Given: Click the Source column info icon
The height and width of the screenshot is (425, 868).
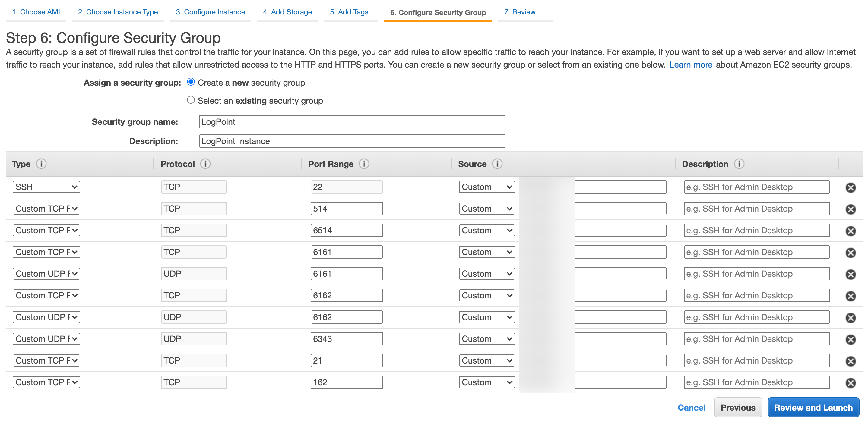Looking at the screenshot, I should coord(497,164).
